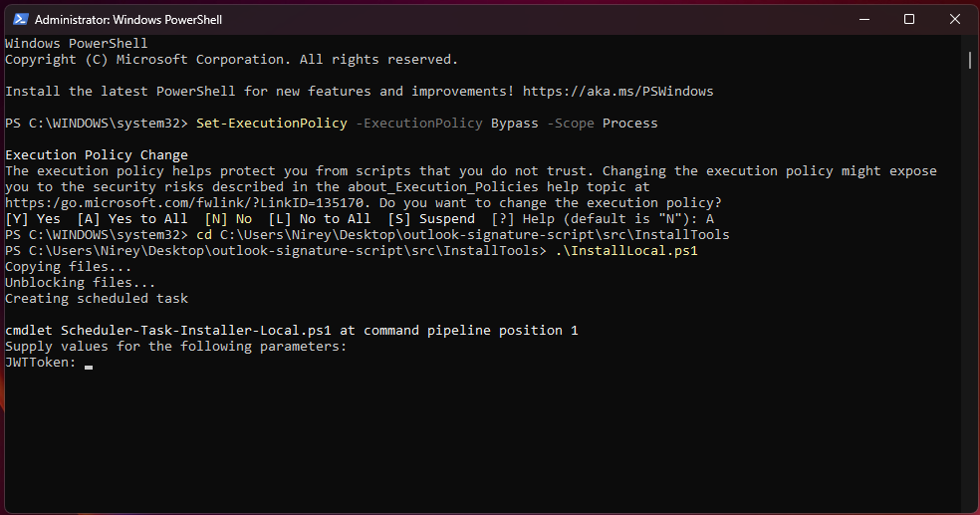Click the 'Copying files...' output line
The image size is (980, 515).
[x=69, y=267]
